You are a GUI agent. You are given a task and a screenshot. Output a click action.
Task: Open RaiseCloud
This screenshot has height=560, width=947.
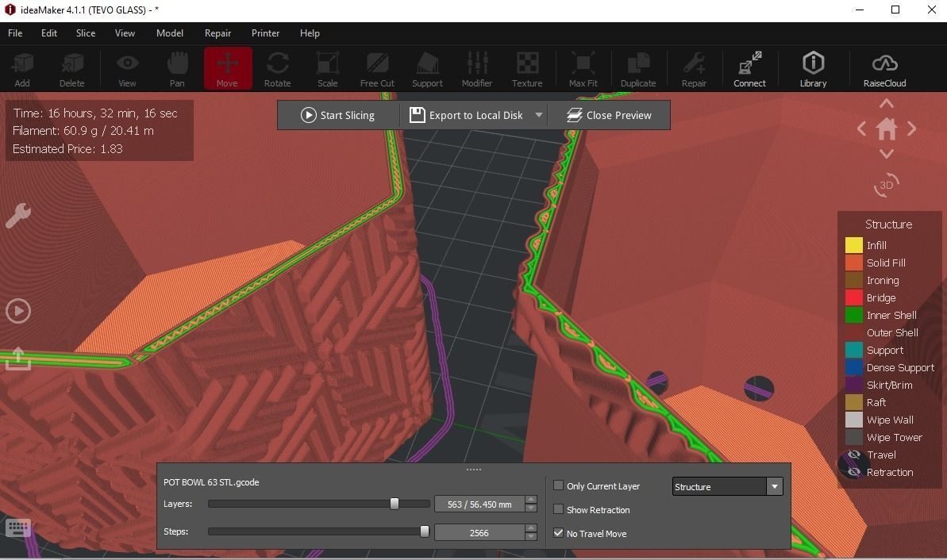point(885,69)
